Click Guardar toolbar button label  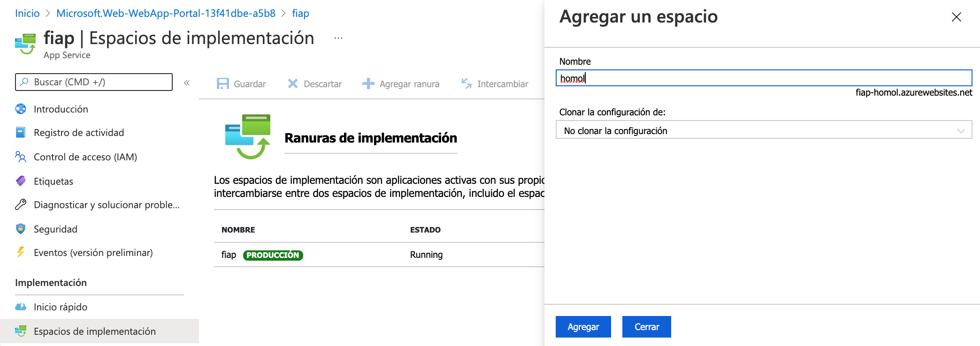(x=250, y=84)
